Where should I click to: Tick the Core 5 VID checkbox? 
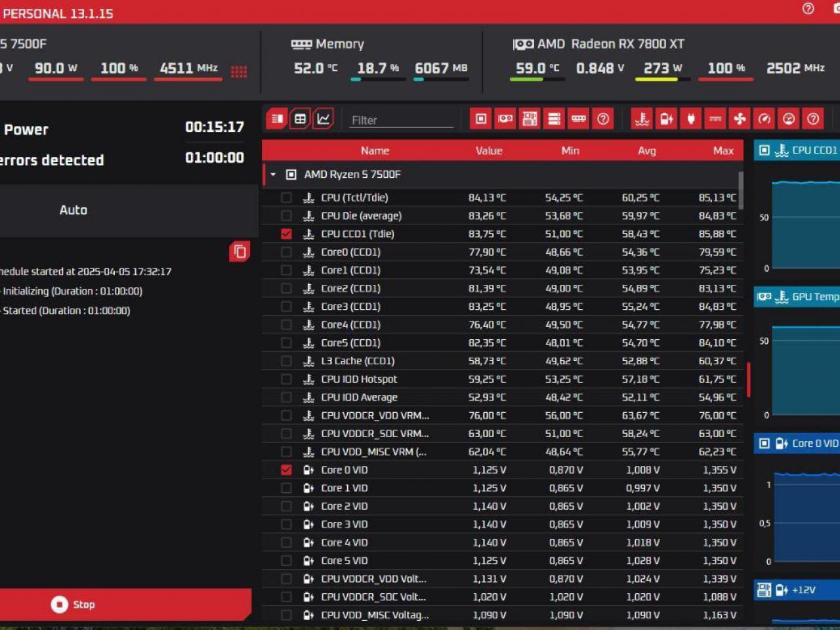[286, 560]
